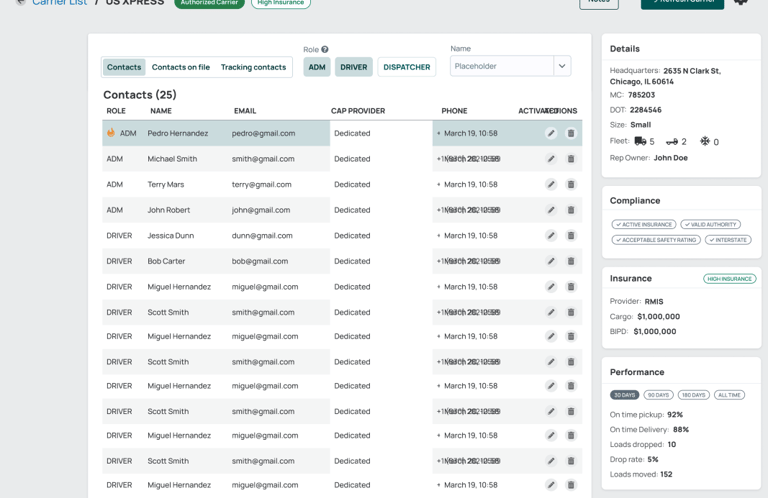Screen dimensions: 768x498
Task: Click email bob@gmail.com
Action: click(x=260, y=261)
